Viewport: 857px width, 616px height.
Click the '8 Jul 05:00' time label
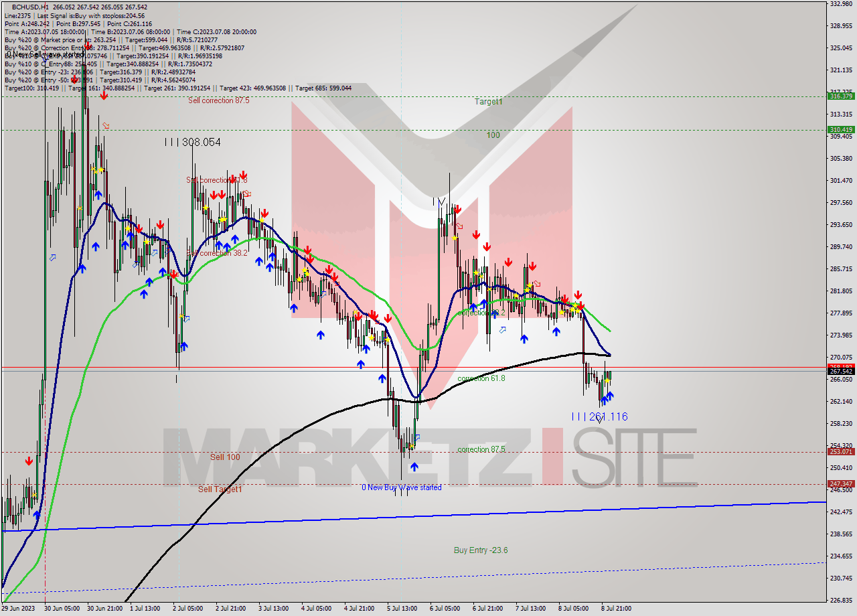(x=574, y=609)
